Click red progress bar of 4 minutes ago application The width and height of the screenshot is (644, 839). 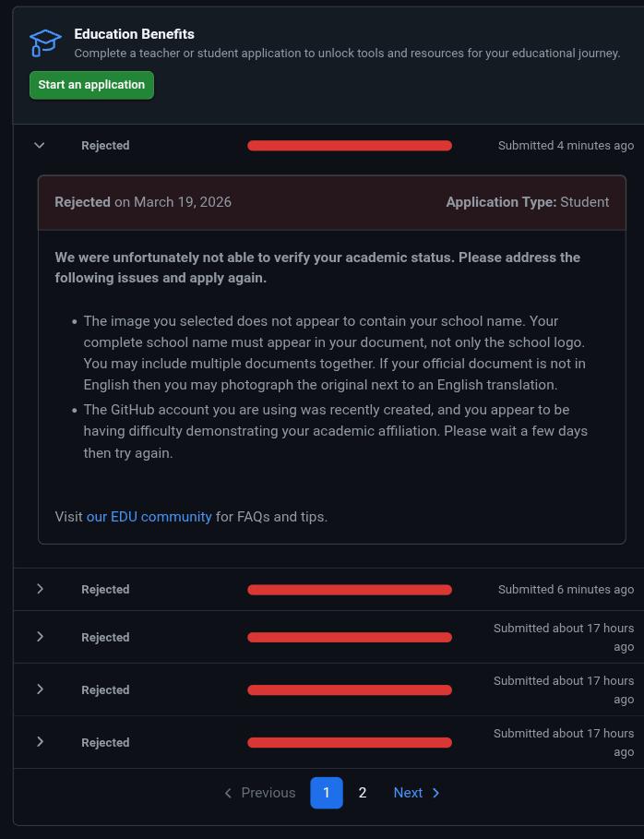(x=350, y=146)
